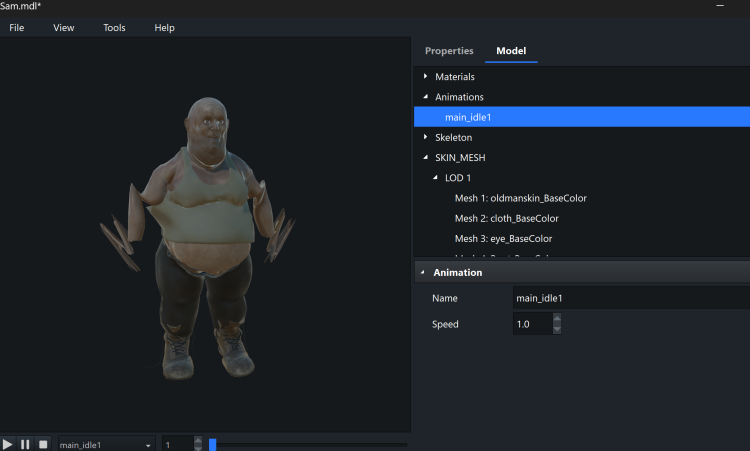This screenshot has width=750, height=451.
Task: Click the animation timeline slider handle
Action: tap(213, 444)
